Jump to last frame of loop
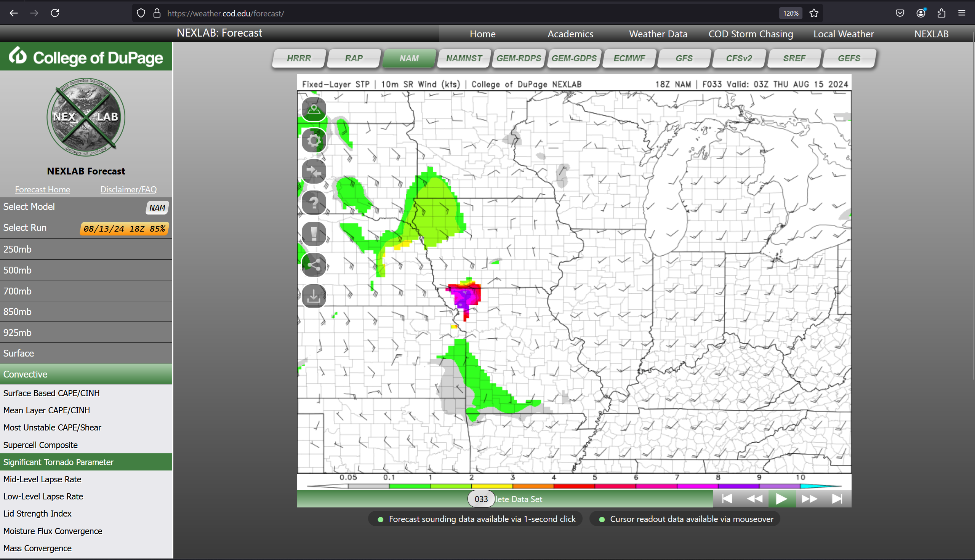The width and height of the screenshot is (975, 560). click(837, 499)
